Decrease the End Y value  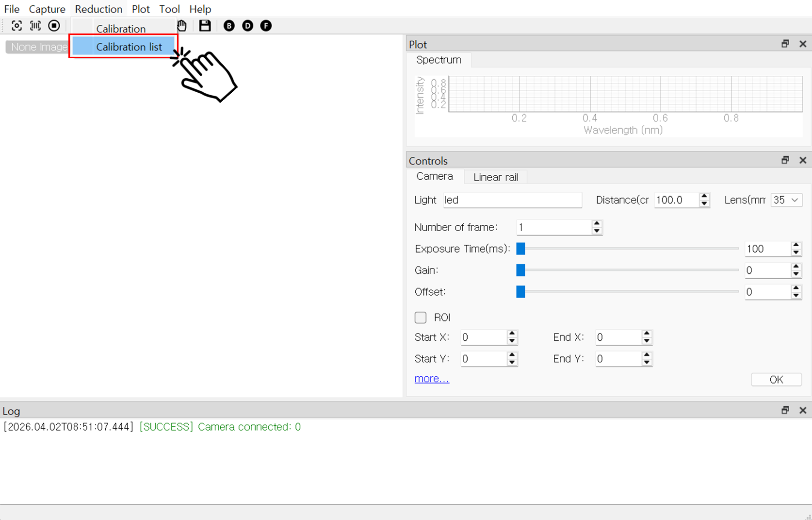tap(647, 363)
